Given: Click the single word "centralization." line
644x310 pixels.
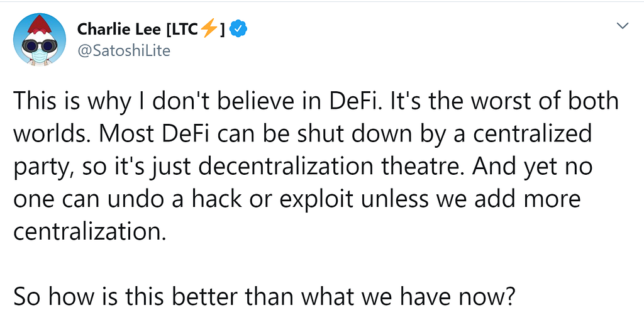Looking at the screenshot, I should [90, 233].
